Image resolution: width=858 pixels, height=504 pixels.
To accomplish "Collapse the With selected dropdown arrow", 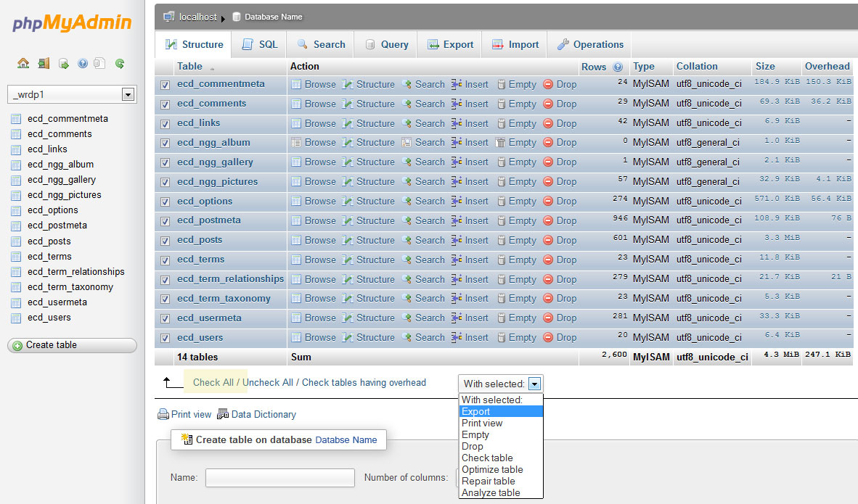I will [534, 384].
